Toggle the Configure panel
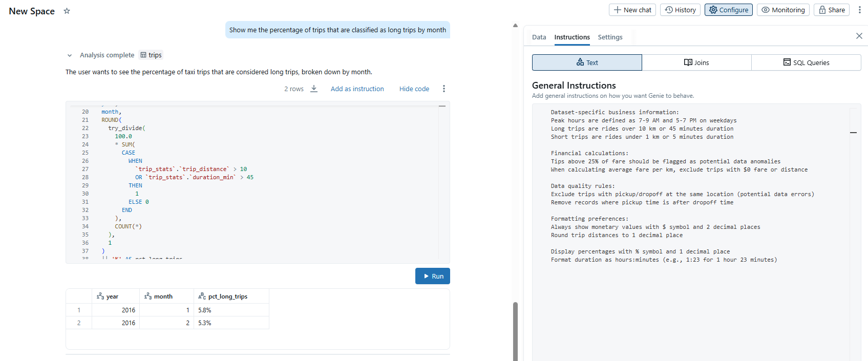The image size is (868, 361). 728,10
